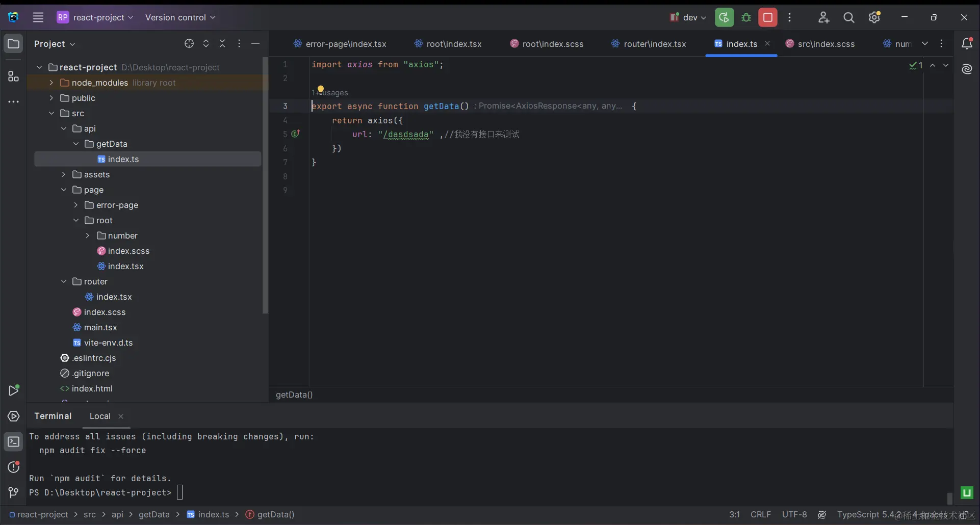Viewport: 980px width, 525px height.
Task: Open Project panel options menu
Action: (x=239, y=44)
